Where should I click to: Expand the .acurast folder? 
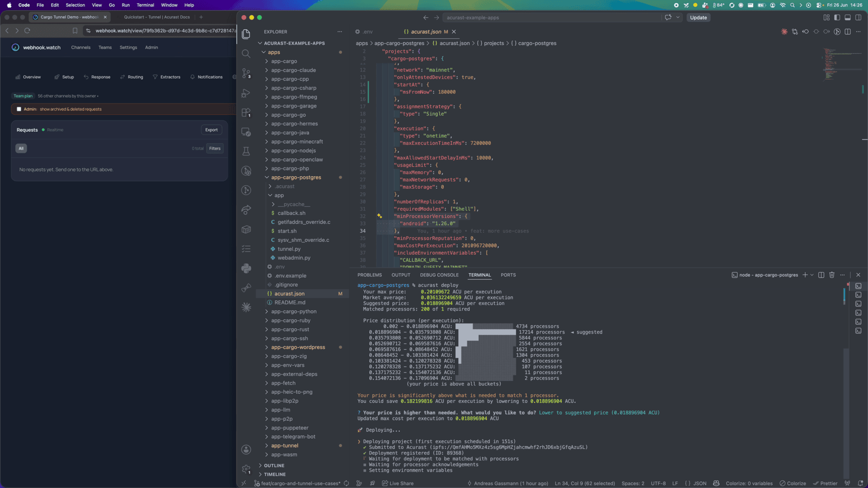(270, 186)
